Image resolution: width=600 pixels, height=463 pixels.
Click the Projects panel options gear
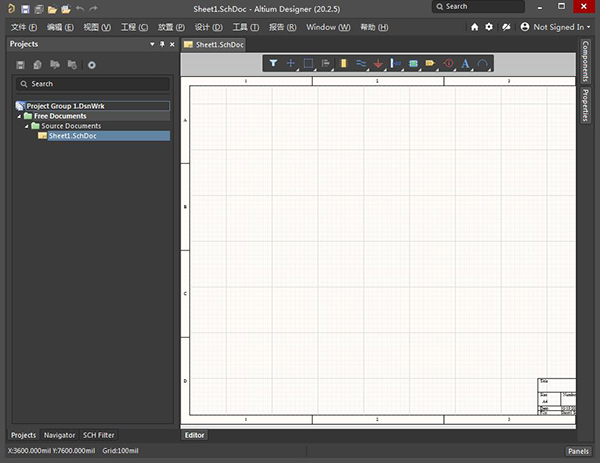click(x=91, y=65)
